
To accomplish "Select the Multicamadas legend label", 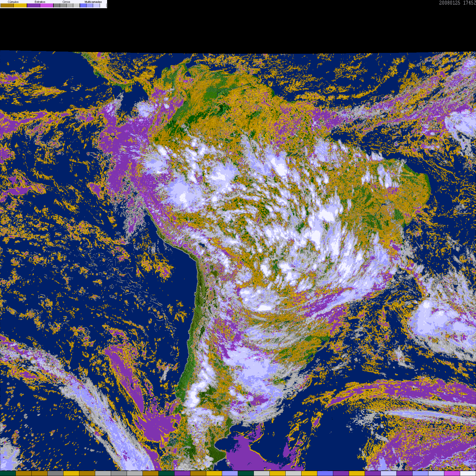I will click(93, 2).
